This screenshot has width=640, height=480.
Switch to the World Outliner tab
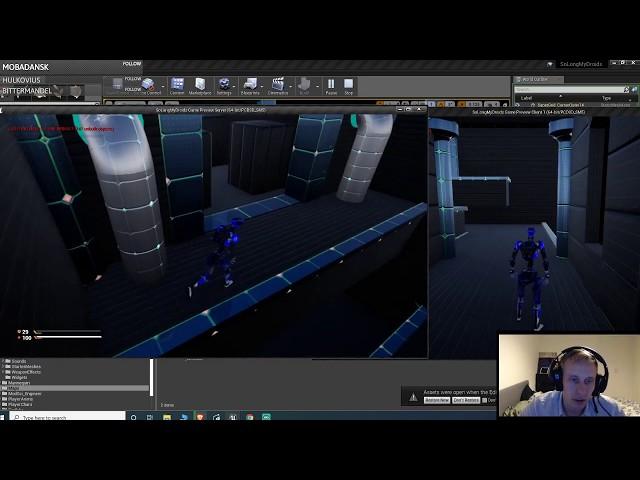[x=538, y=79]
